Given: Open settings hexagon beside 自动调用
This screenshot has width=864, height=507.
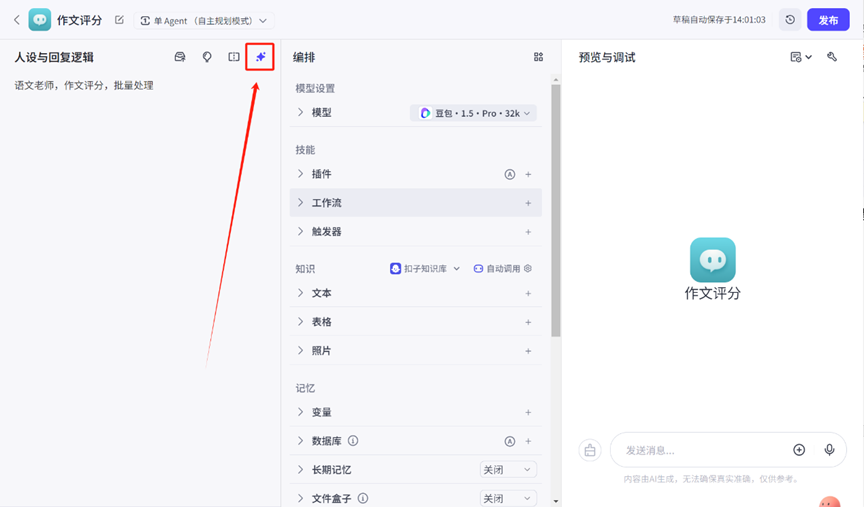Looking at the screenshot, I should tap(528, 268).
